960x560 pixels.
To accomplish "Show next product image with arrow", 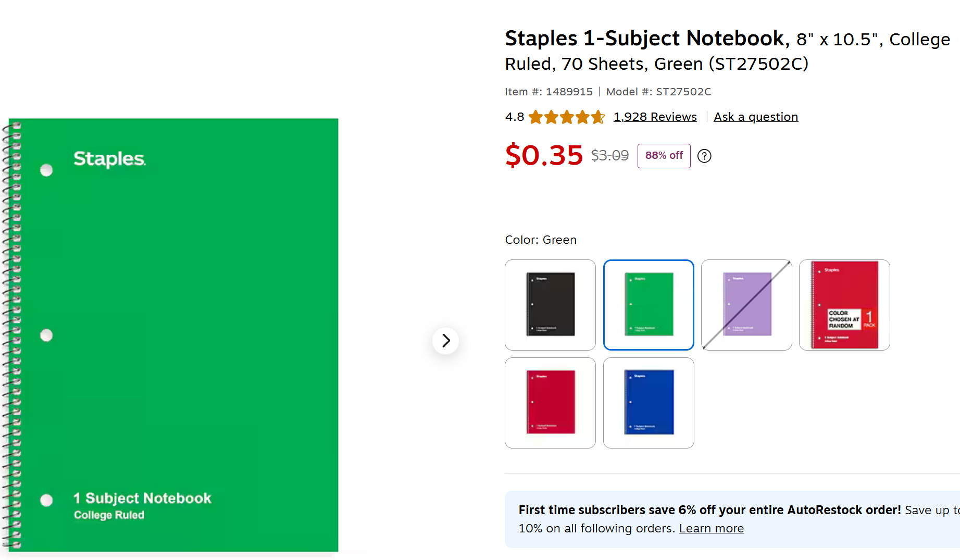I will click(x=446, y=341).
